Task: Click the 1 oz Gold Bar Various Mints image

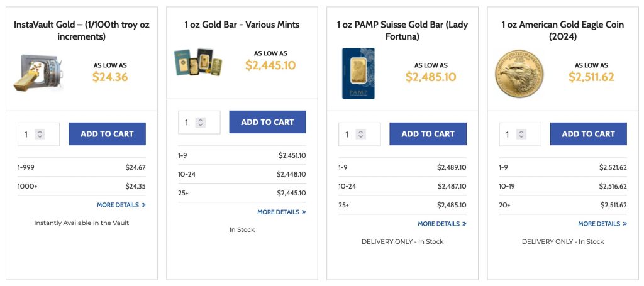Action: 198,62
